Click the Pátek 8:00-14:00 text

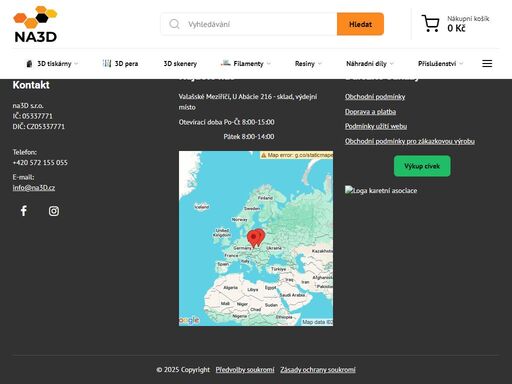coord(249,137)
